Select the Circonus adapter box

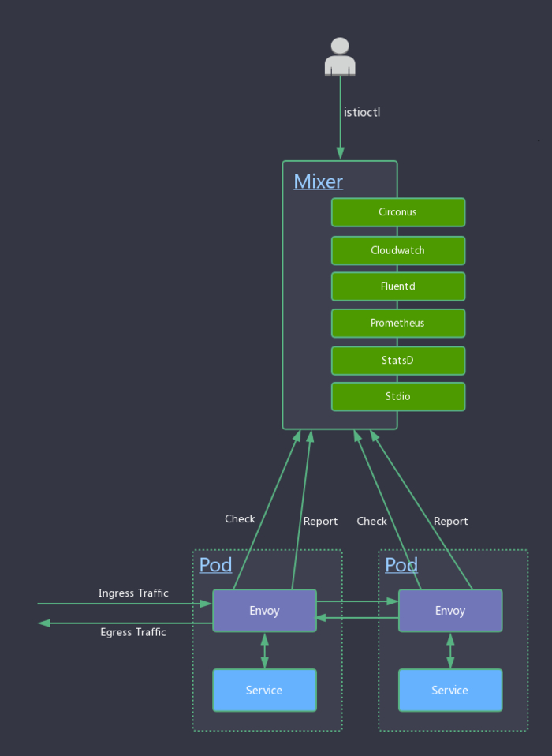[397, 212]
